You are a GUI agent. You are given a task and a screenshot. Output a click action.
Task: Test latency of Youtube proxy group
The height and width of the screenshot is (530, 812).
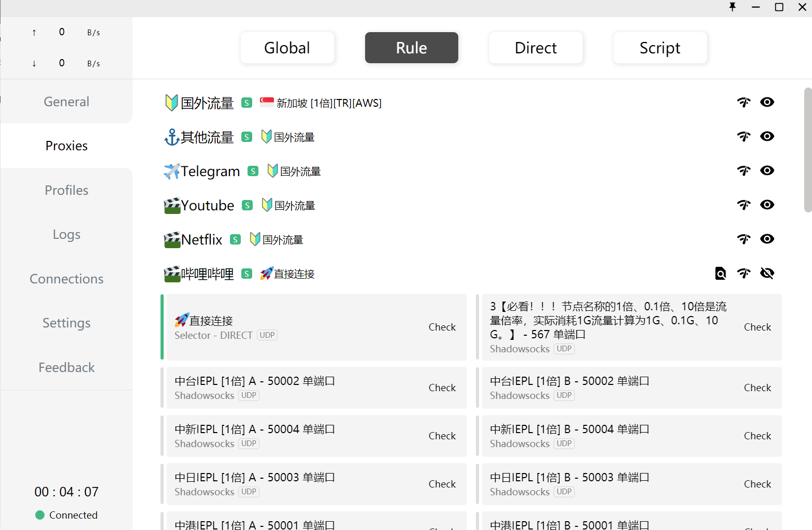tap(744, 205)
